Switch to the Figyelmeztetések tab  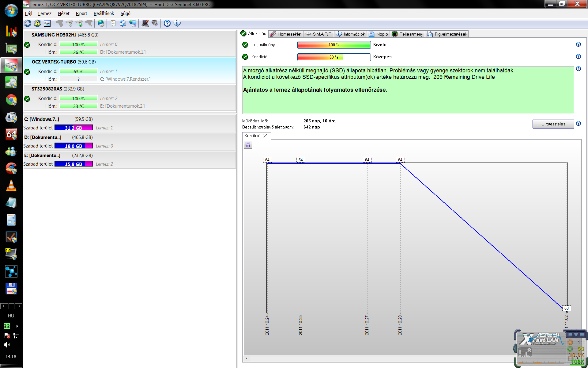coord(447,34)
